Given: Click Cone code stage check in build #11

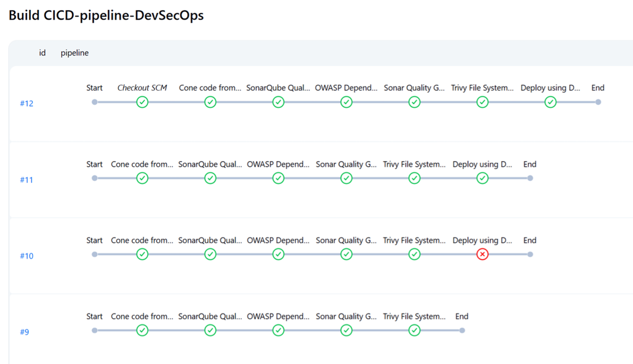Looking at the screenshot, I should [x=142, y=178].
